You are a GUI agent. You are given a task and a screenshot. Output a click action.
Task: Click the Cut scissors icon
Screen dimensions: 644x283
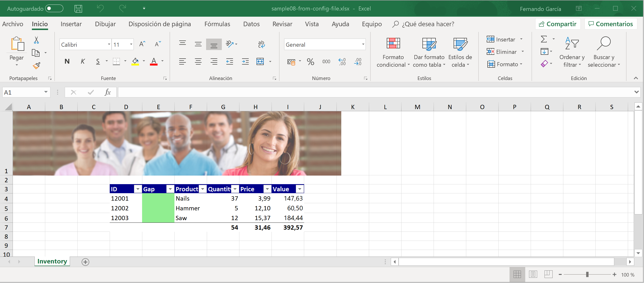click(x=36, y=40)
